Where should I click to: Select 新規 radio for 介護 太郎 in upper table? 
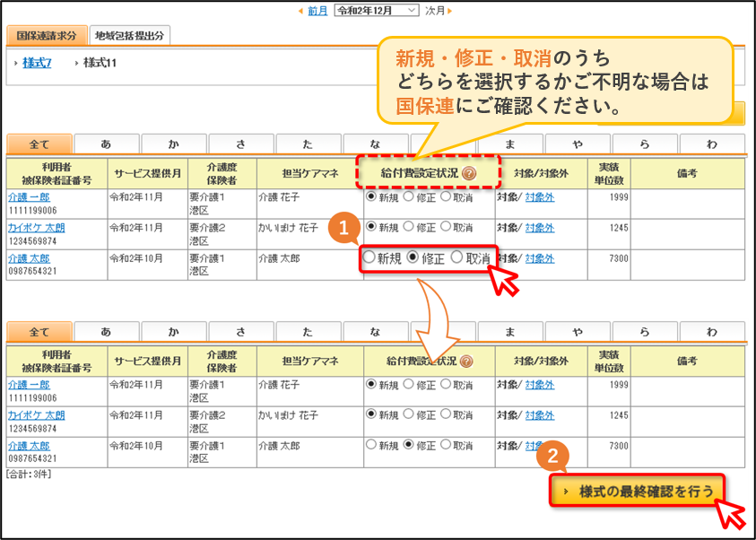tap(369, 257)
